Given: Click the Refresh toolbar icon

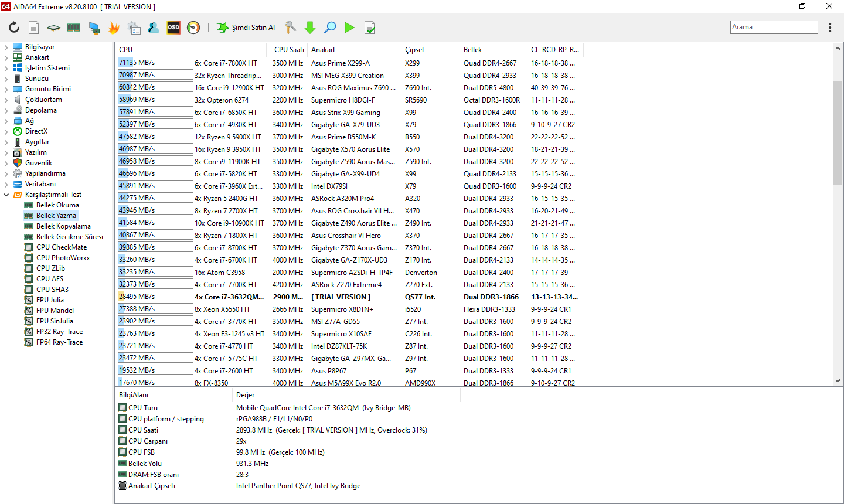Looking at the screenshot, I should click(x=14, y=28).
